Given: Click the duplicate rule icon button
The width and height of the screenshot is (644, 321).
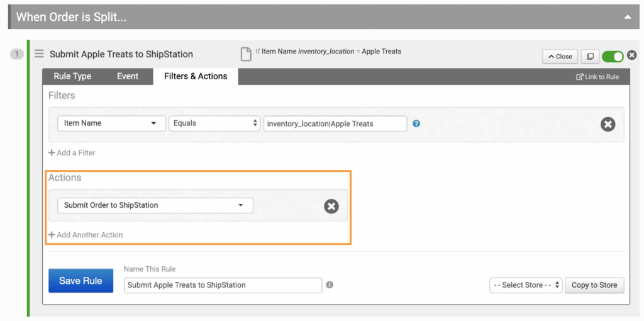Looking at the screenshot, I should click(x=590, y=57).
